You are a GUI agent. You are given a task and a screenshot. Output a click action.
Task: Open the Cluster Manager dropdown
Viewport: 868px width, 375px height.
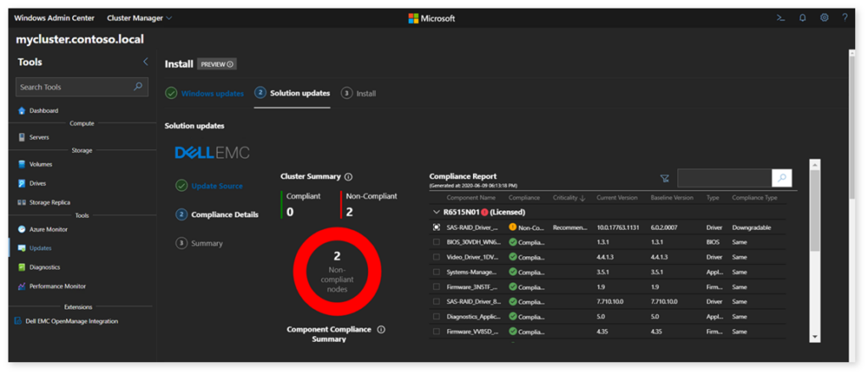[x=140, y=18]
